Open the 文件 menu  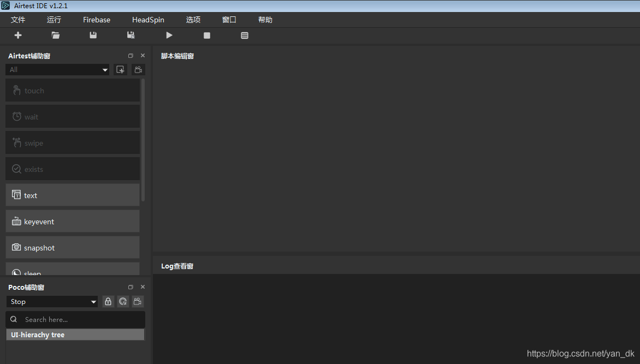click(18, 20)
